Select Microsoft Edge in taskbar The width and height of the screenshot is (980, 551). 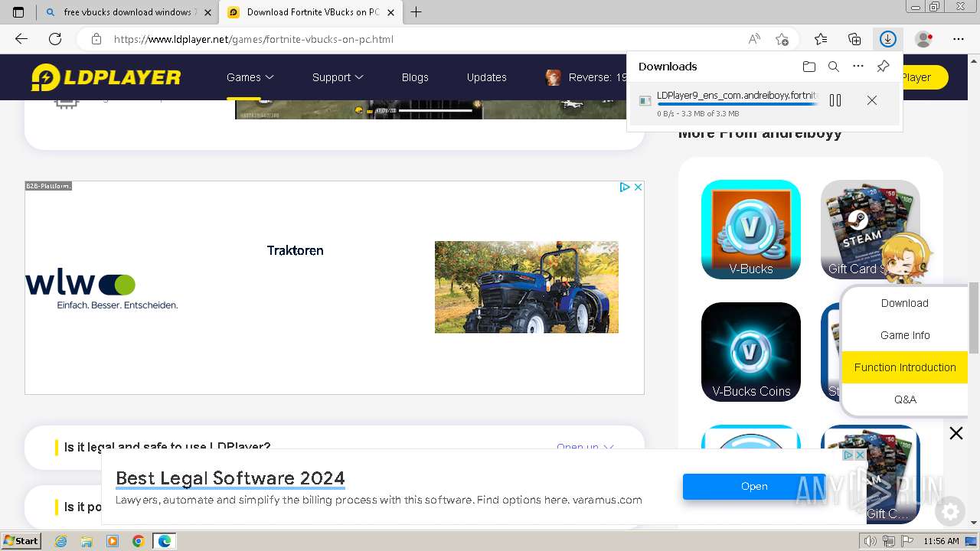(x=164, y=541)
